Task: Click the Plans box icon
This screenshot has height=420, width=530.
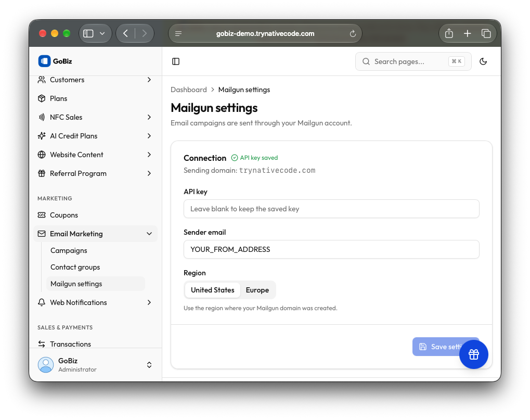Action: (42, 98)
